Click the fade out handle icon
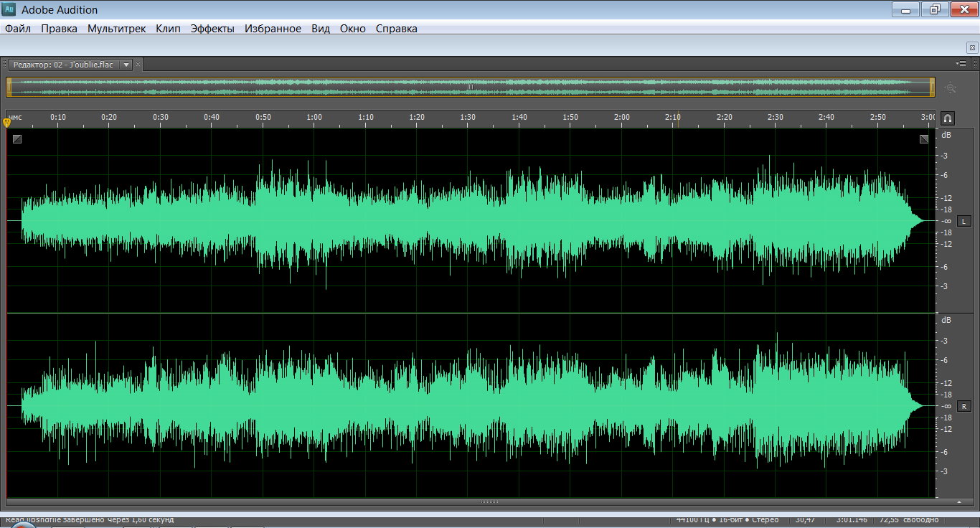The image size is (980, 528). [924, 139]
